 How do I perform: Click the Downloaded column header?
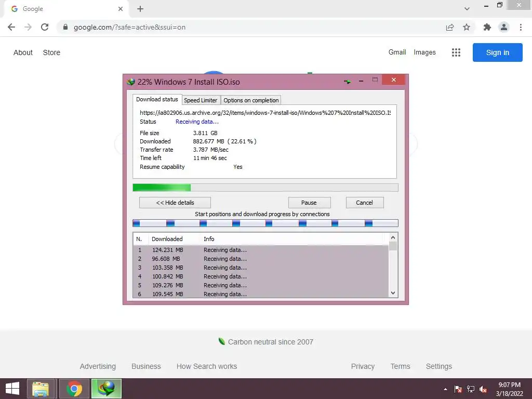point(175,239)
